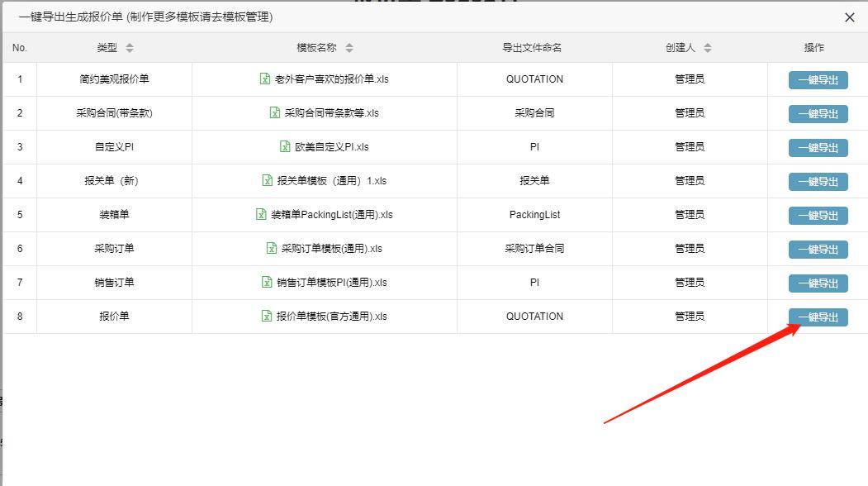This screenshot has width=868, height=486.
Task: Sort the table by 类型 column
Action: tap(130, 47)
